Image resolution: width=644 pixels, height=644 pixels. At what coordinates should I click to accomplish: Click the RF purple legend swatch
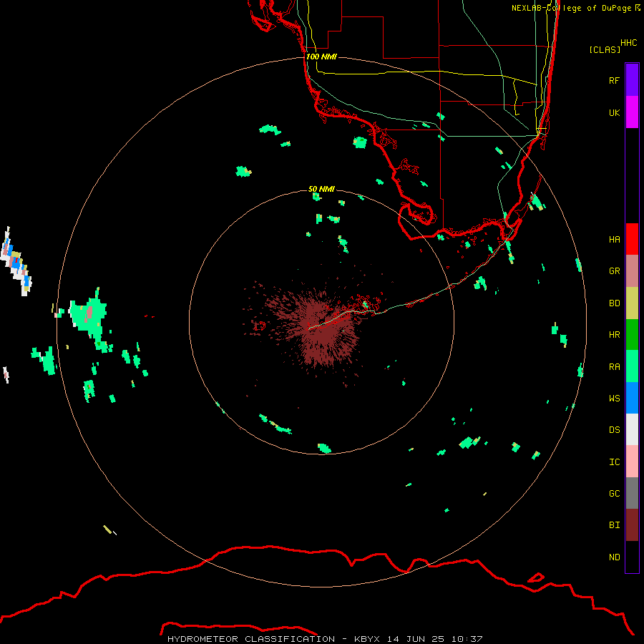click(x=632, y=80)
